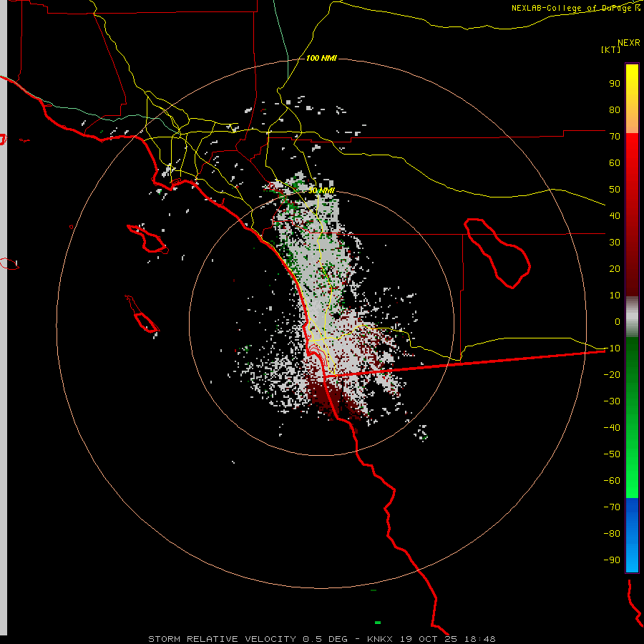This screenshot has height=644, width=644.
Task: Click the 70 knot scale label
Action: pyautogui.click(x=615, y=137)
